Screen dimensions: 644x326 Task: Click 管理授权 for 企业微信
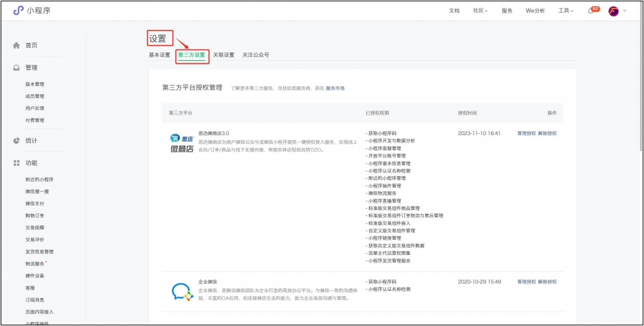(x=527, y=282)
